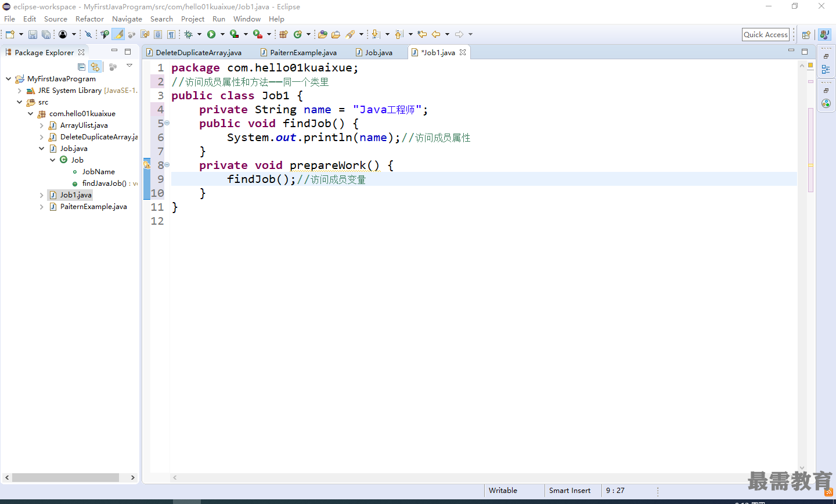The width and height of the screenshot is (836, 504).
Task: Open the New wizard dropdown arrow
Action: tap(21, 34)
